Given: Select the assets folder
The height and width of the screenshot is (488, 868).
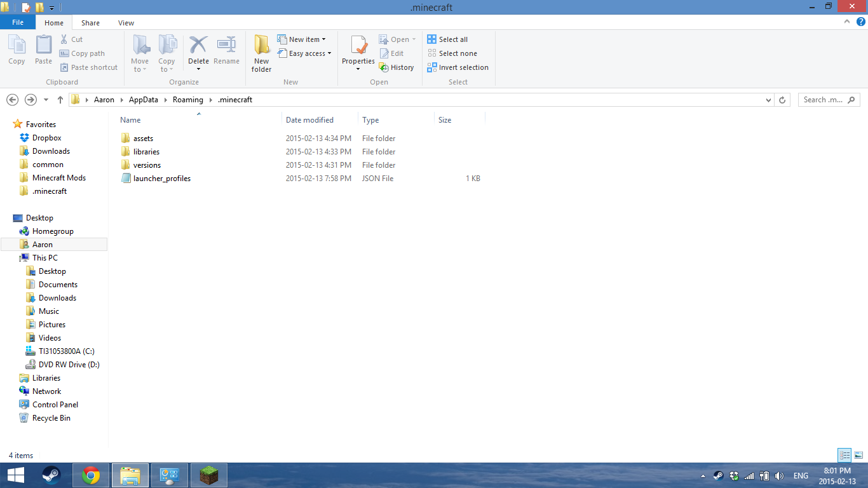Looking at the screenshot, I should 143,139.
